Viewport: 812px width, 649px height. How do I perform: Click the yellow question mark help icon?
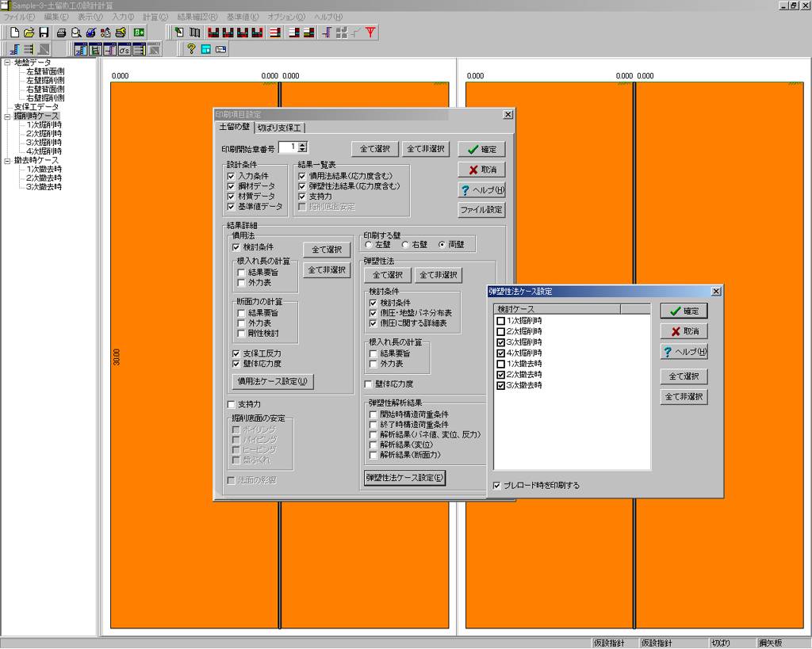point(191,49)
